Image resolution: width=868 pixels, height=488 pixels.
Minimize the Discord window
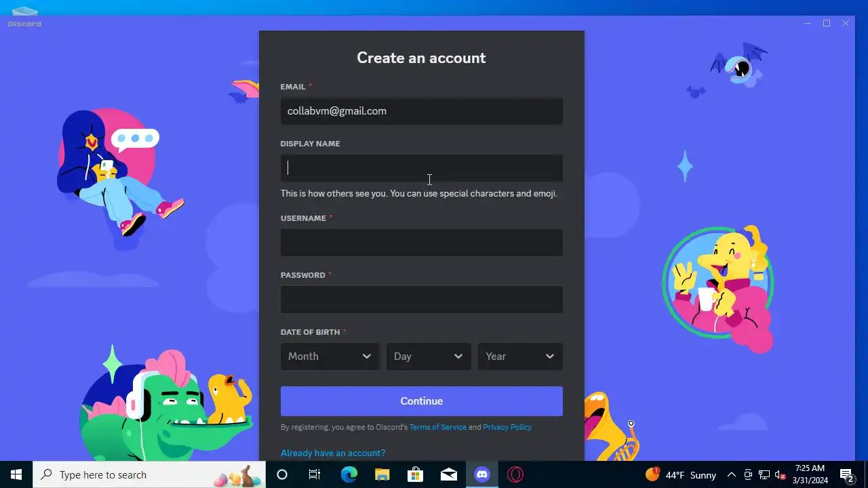click(807, 23)
